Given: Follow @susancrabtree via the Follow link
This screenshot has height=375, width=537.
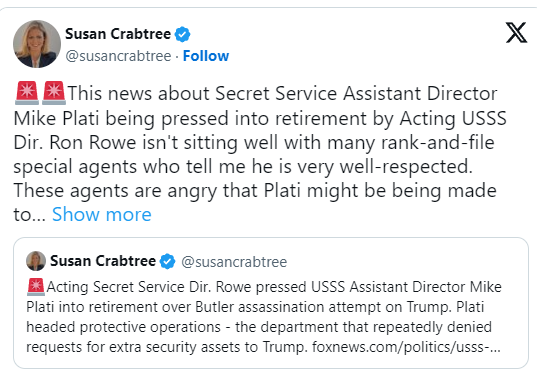Looking at the screenshot, I should [x=206, y=55].
